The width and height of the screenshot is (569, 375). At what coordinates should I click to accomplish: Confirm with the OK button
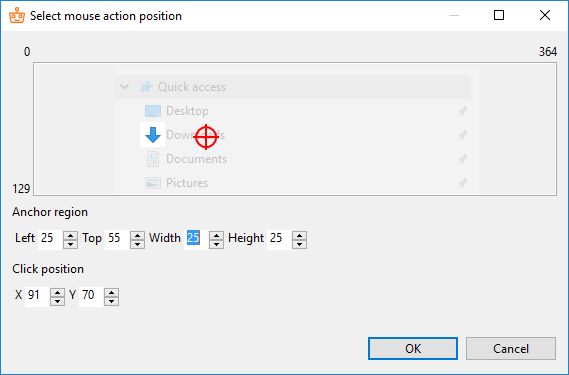(413, 348)
